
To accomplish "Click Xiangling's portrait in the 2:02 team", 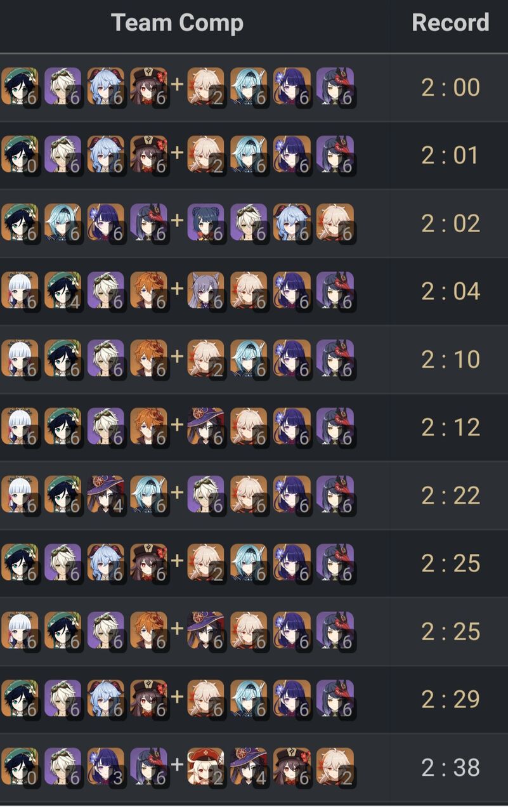I will coord(205,223).
